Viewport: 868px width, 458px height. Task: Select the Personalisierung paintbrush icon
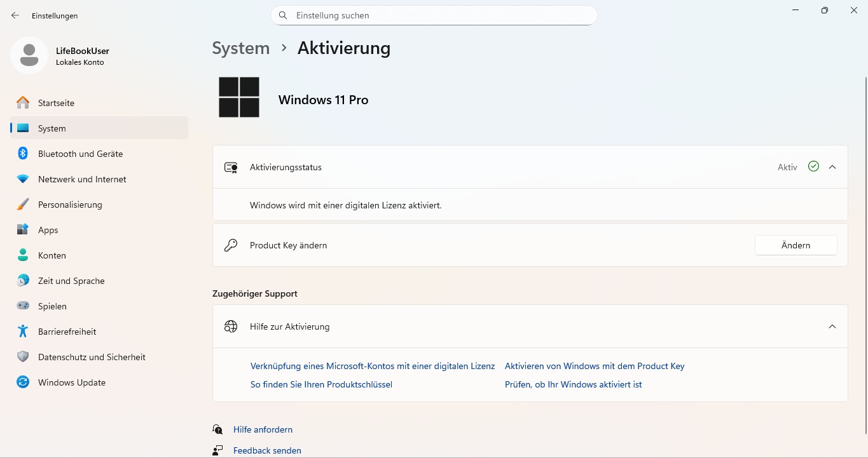coord(23,205)
